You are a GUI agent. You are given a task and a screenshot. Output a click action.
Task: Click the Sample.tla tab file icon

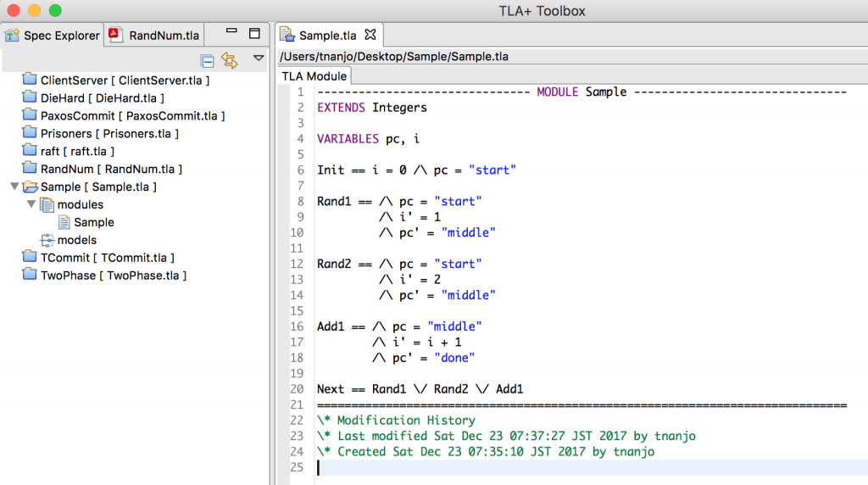(x=287, y=34)
